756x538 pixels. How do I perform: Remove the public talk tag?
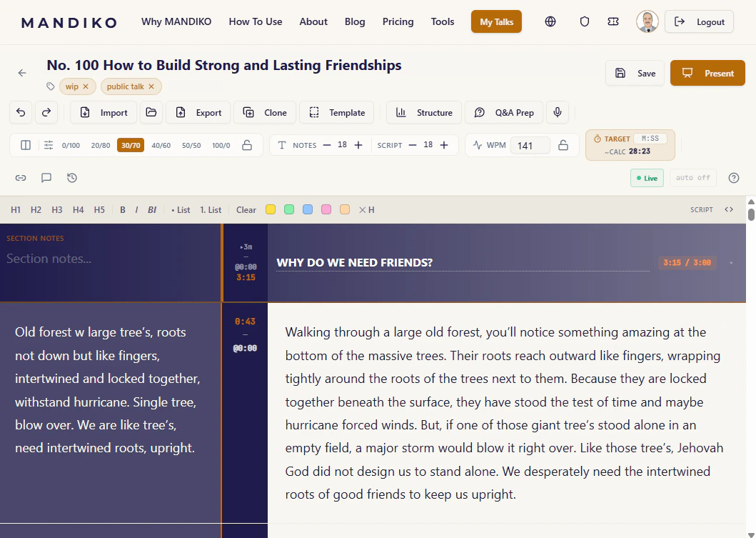(x=151, y=86)
